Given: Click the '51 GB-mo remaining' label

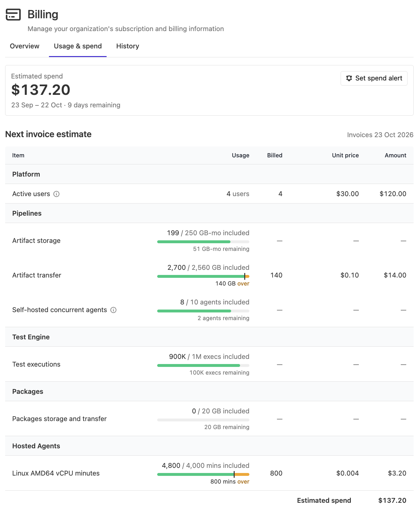Looking at the screenshot, I should [221, 249].
